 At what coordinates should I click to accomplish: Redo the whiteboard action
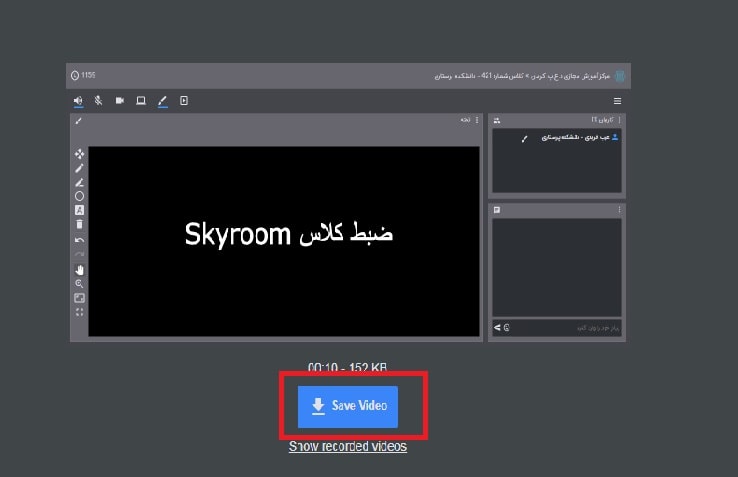80,254
